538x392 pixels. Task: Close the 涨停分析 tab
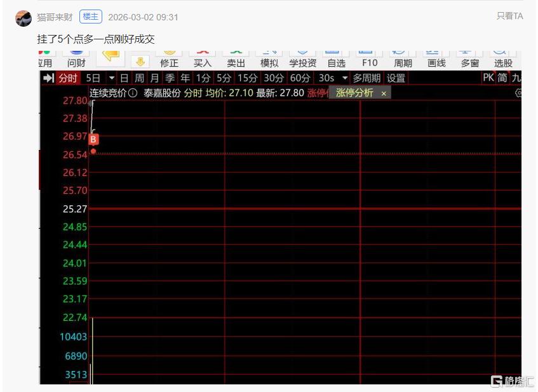[x=384, y=93]
